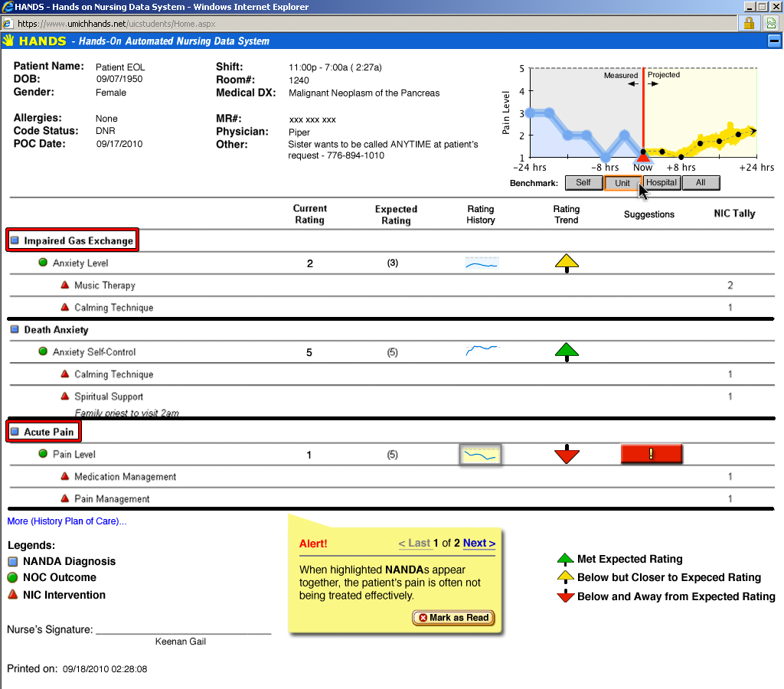
Task: Click the Pain Management intervention label
Action: pos(112,498)
